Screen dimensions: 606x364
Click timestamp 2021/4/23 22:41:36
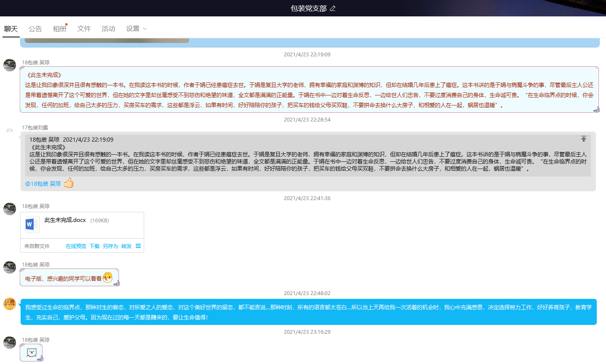307,198
